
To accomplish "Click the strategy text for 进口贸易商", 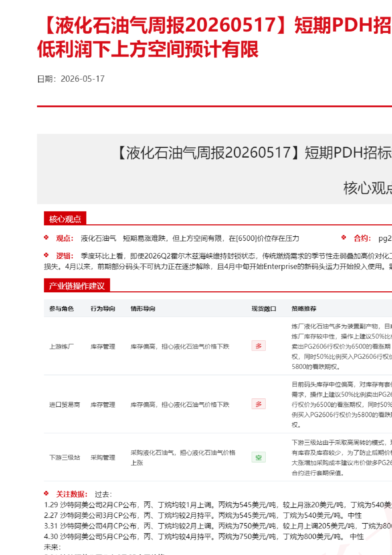I will click(x=342, y=404).
